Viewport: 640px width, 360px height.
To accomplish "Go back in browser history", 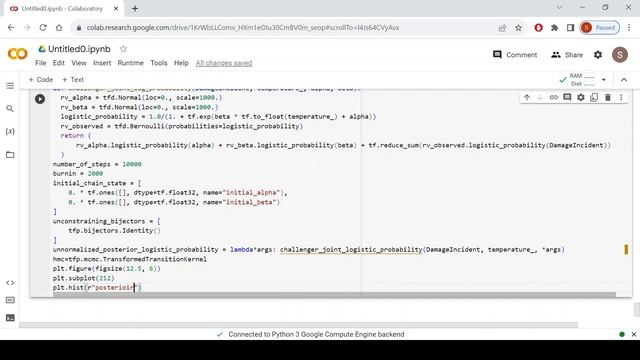I will point(11,28).
